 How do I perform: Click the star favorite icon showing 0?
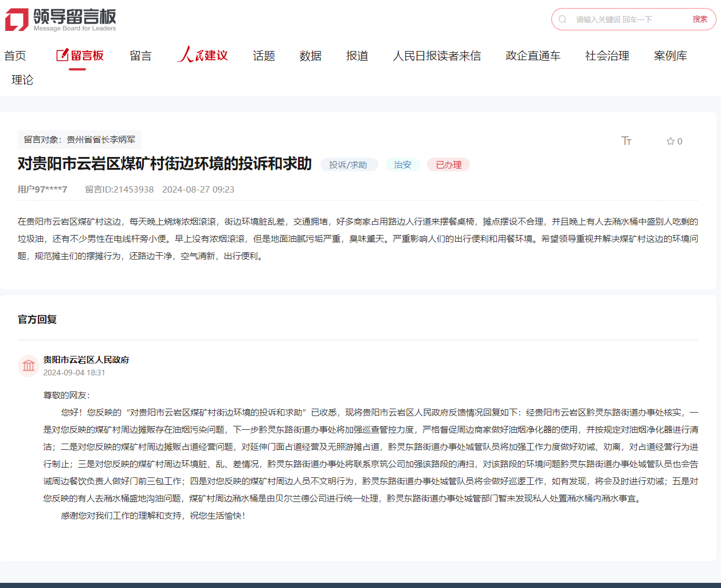point(673,141)
